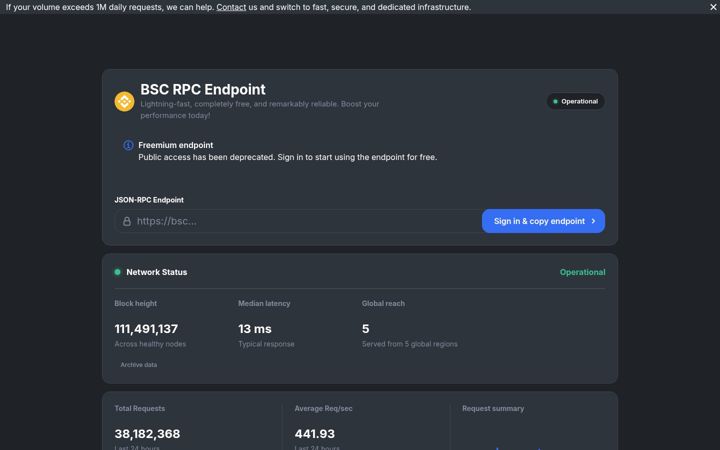This screenshot has width=720, height=450.
Task: Click the Total Requests label
Action: click(140, 409)
